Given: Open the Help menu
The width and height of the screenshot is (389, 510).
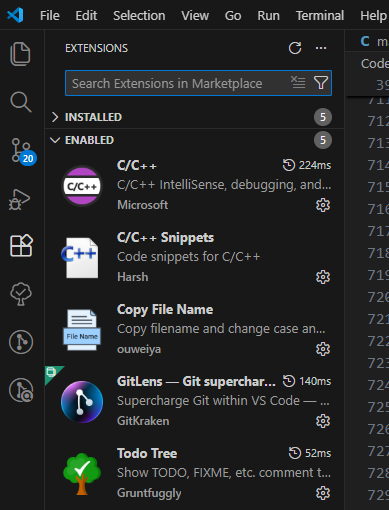Looking at the screenshot, I should click(x=373, y=16).
